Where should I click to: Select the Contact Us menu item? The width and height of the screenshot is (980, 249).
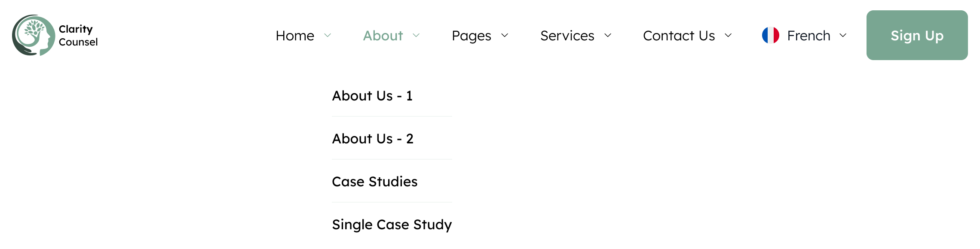click(679, 36)
